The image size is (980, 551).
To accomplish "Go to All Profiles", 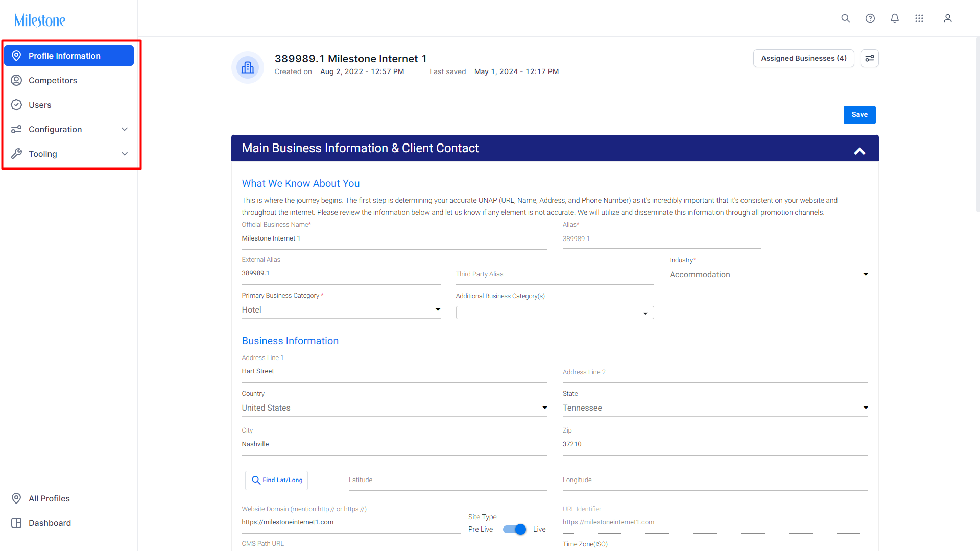I will (69, 498).
